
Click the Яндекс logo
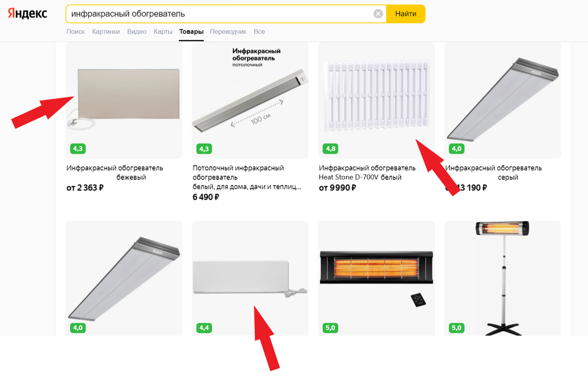coord(27,14)
